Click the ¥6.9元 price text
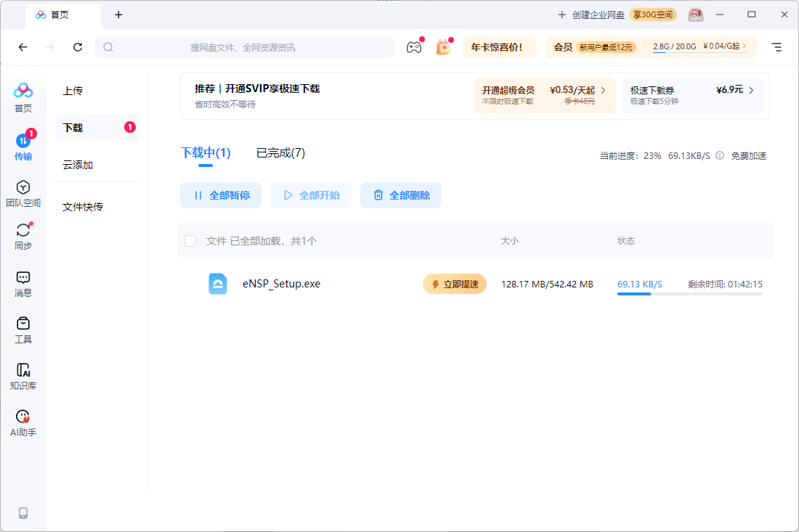799x532 pixels. [730, 90]
